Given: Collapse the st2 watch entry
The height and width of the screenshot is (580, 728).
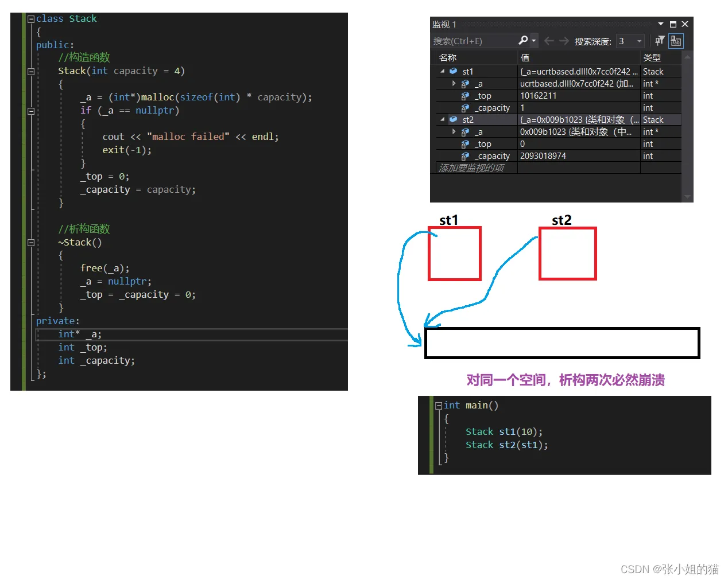Looking at the screenshot, I should click(442, 119).
